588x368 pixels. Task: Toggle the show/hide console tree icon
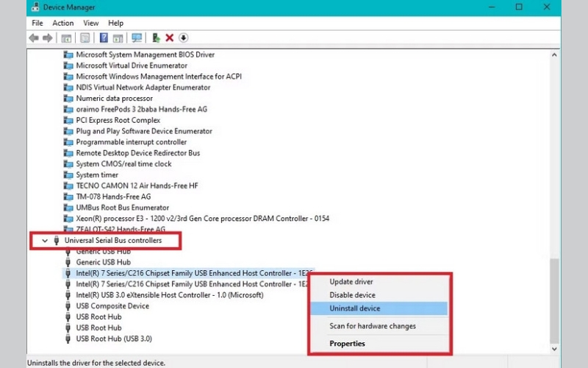[x=66, y=38]
